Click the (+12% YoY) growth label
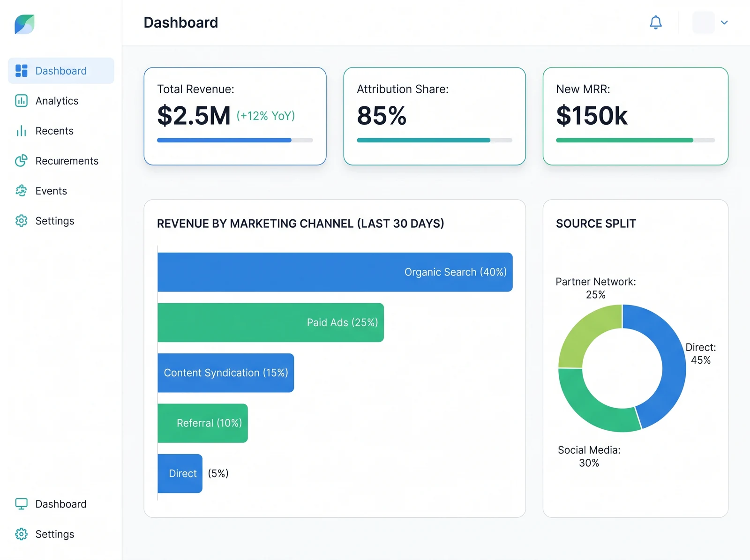This screenshot has height=560, width=750. pyautogui.click(x=266, y=116)
